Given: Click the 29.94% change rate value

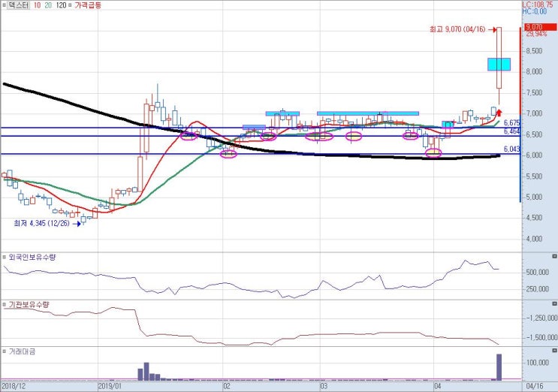Looking at the screenshot, I should pos(536,34).
